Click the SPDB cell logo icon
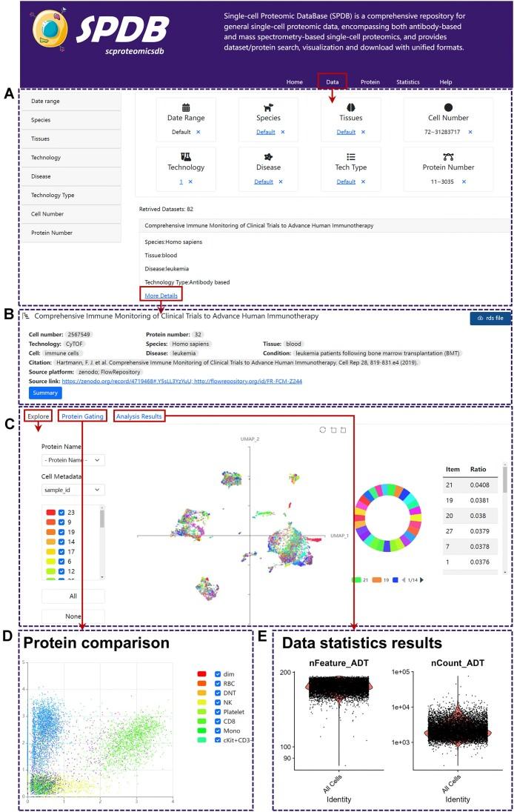The height and width of the screenshot is (812, 514). click(50, 28)
